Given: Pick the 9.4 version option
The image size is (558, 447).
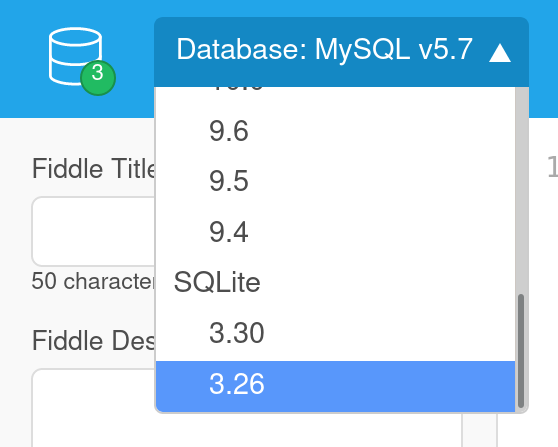Looking at the screenshot, I should click(x=335, y=232).
